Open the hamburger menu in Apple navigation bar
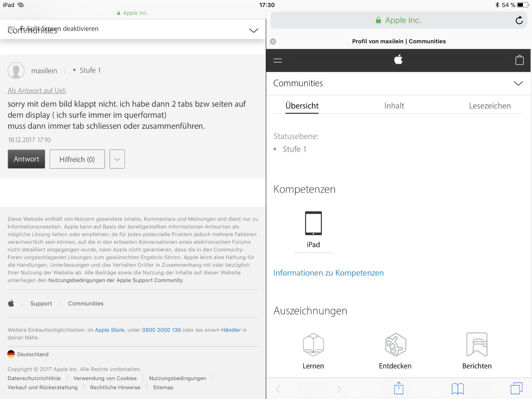Screen dimensions: 532x399 coord(277,60)
